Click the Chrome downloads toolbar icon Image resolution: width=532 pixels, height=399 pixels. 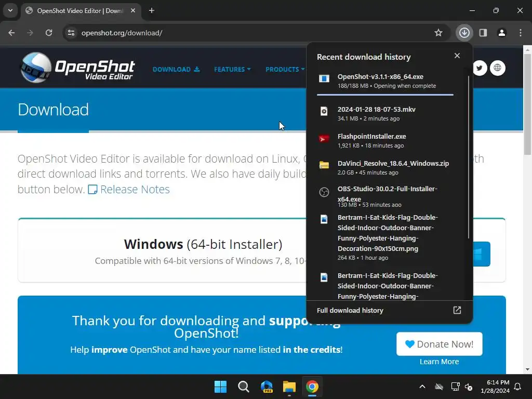(x=464, y=33)
